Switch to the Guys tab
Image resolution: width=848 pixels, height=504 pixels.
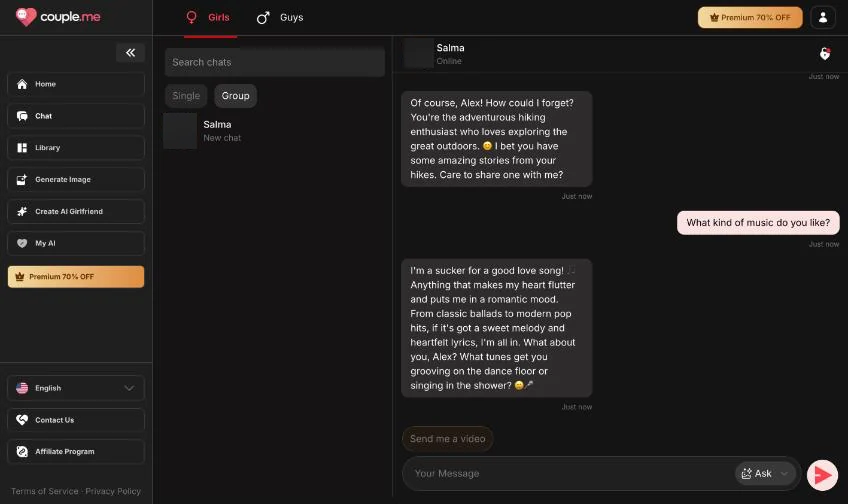pyautogui.click(x=280, y=18)
